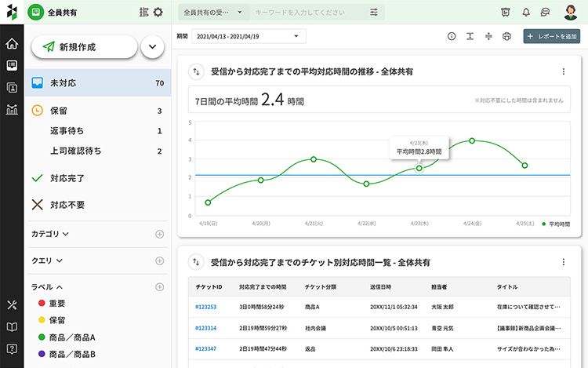Open the home icon in left sidebar
Screen dimensions: 588x368
(x=12, y=44)
